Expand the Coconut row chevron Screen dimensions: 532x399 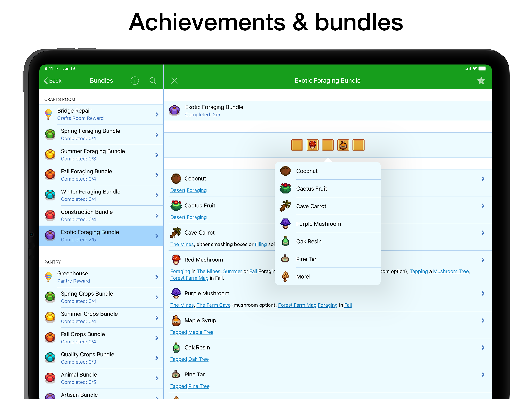pyautogui.click(x=483, y=179)
